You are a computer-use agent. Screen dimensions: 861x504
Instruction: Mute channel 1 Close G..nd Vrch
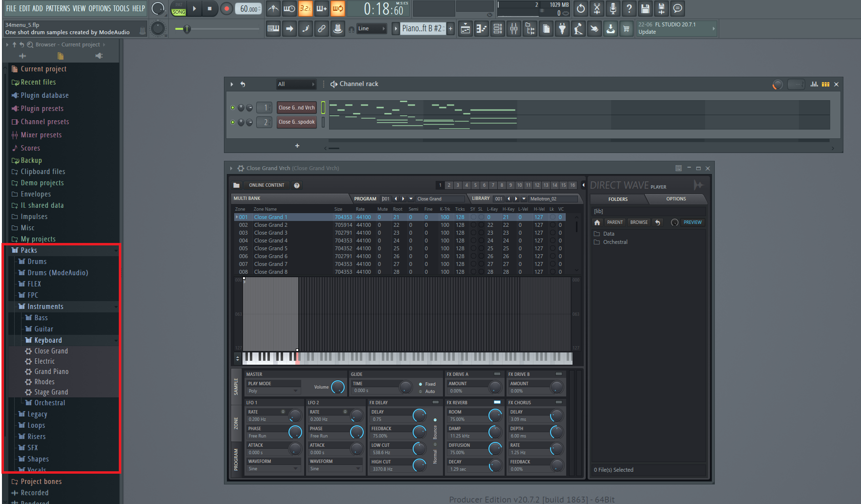click(x=233, y=108)
